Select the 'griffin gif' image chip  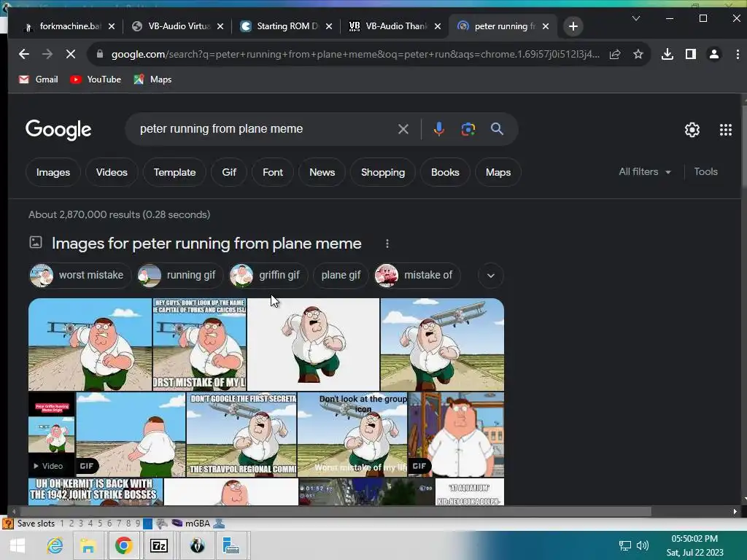pos(268,276)
